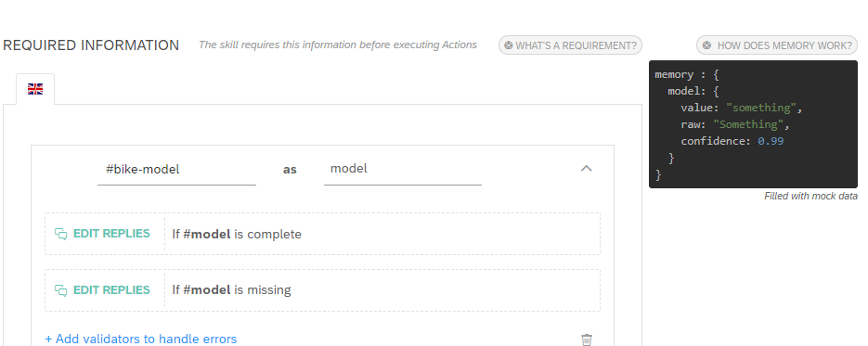Collapse the #bike-model requirement with the chevron
The width and height of the screenshot is (868, 346).
click(x=586, y=169)
